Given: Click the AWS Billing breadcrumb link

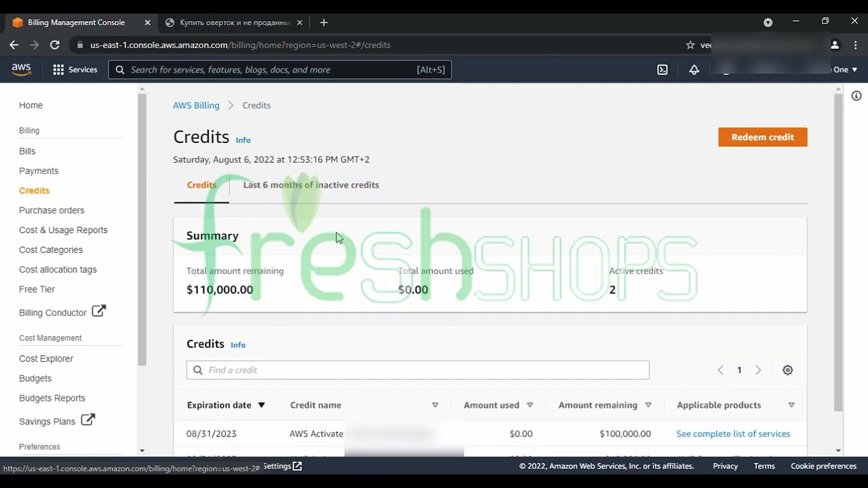Looking at the screenshot, I should pos(196,105).
